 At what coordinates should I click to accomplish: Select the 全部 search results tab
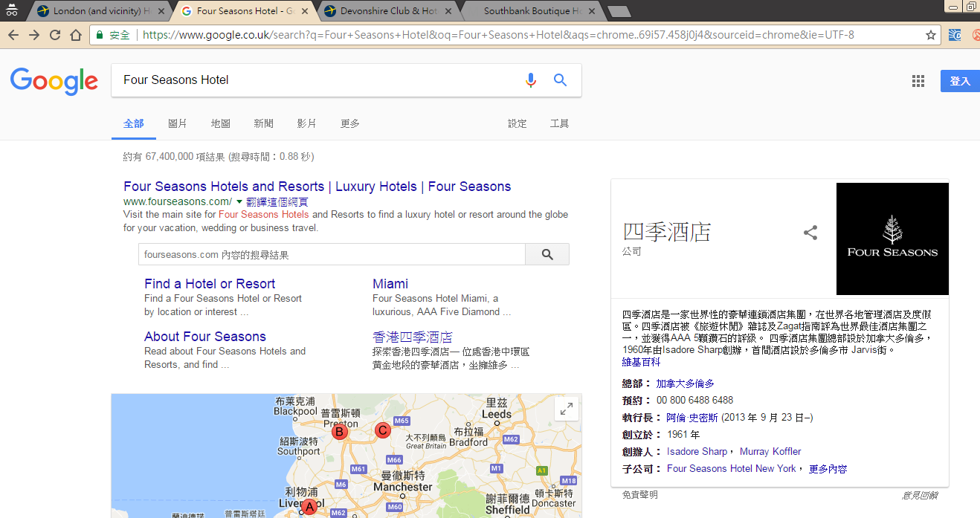134,123
